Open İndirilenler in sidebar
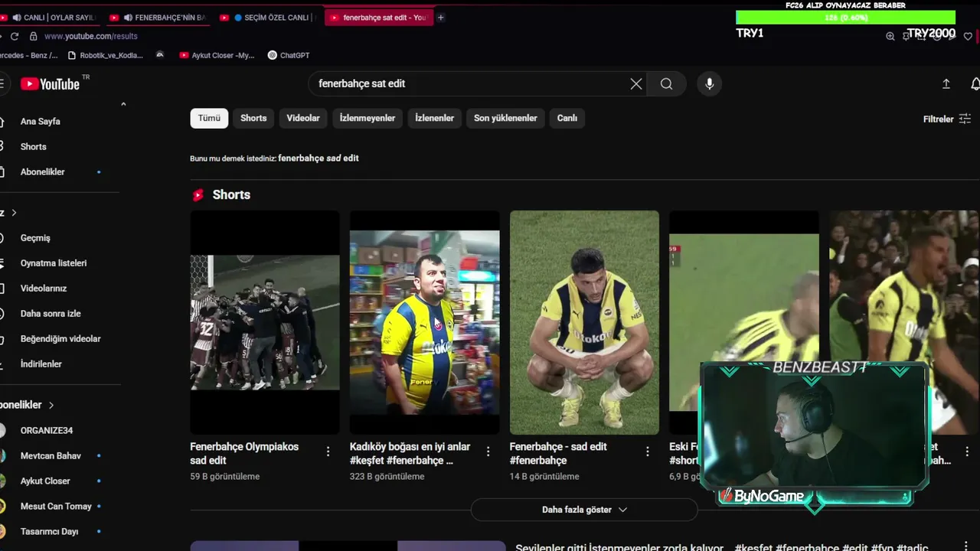 point(41,364)
